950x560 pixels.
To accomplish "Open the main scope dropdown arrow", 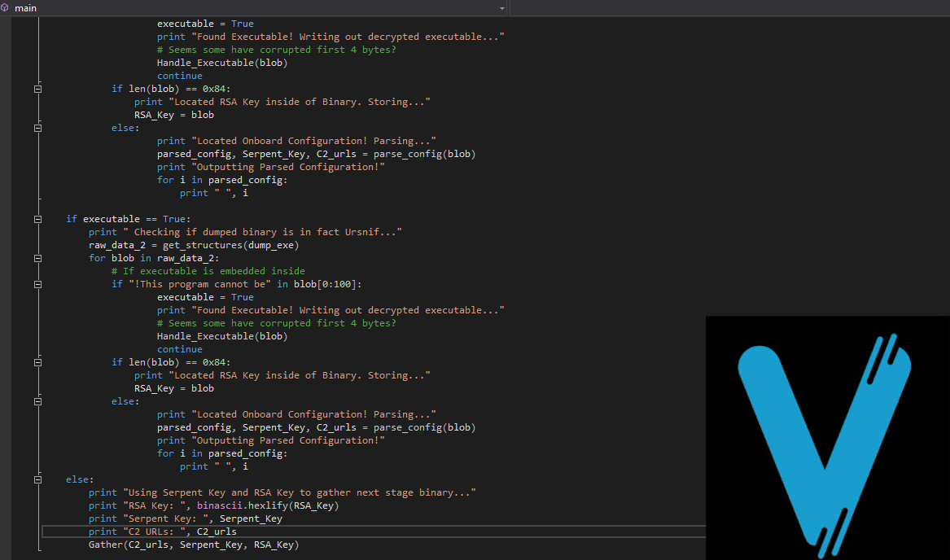I will (x=502, y=8).
